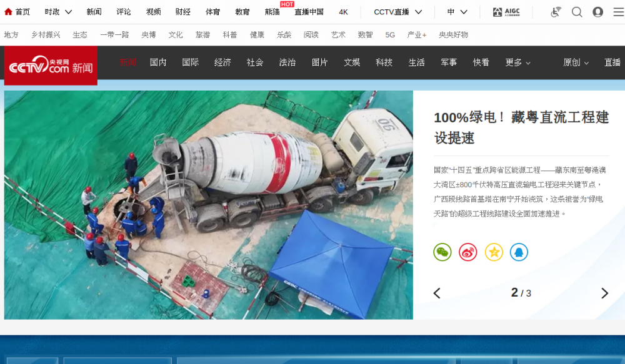Select the 经济 tab
Screen dimensions: 625x364
point(223,62)
